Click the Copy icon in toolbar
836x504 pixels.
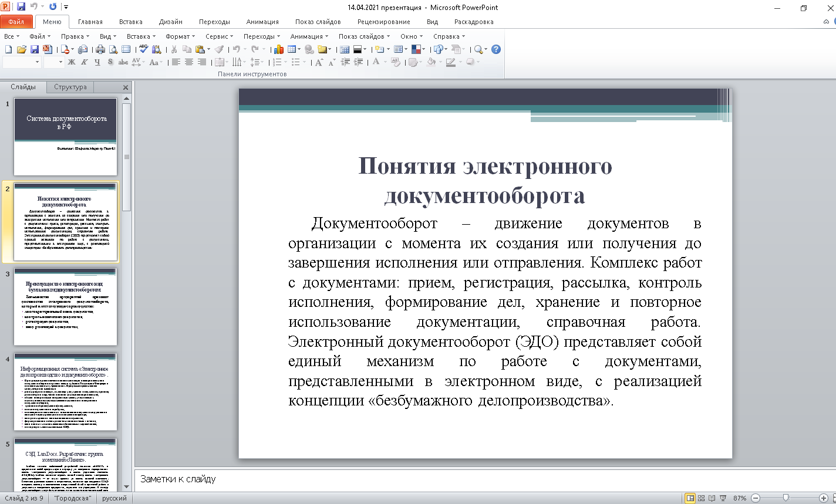pos(187,49)
